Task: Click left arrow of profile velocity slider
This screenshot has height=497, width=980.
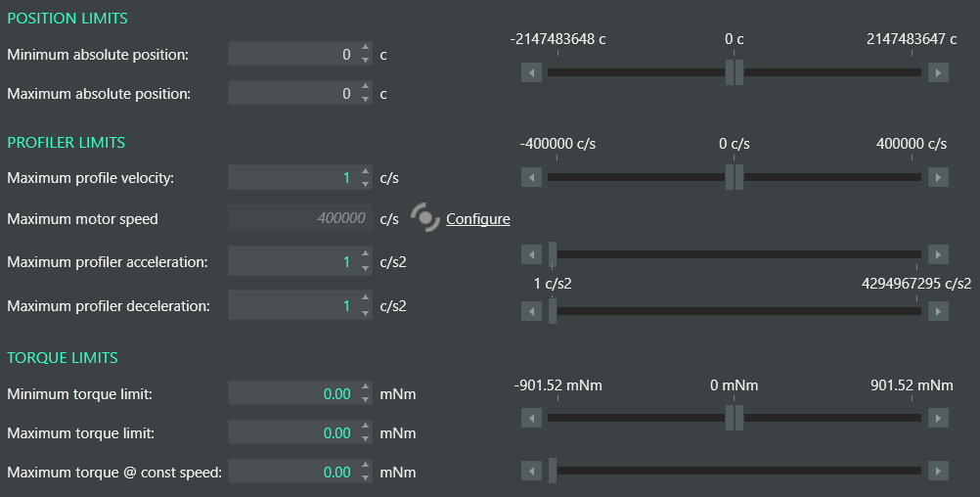Action: coord(531,177)
